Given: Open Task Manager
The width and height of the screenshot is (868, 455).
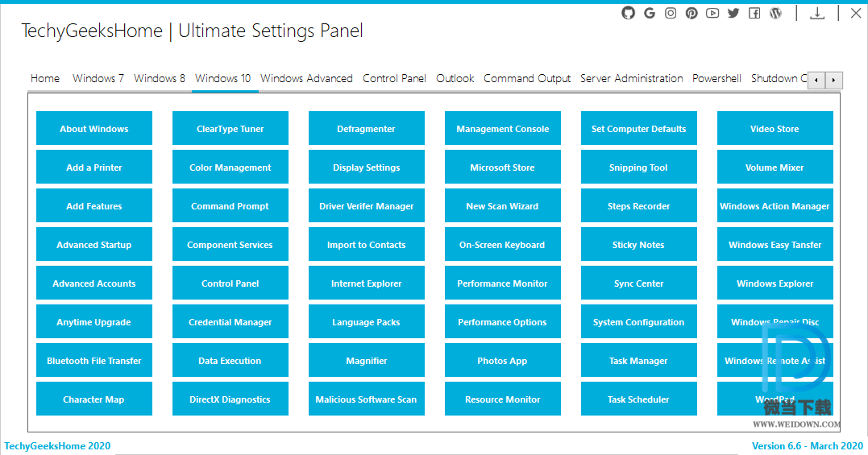Looking at the screenshot, I should coord(639,361).
